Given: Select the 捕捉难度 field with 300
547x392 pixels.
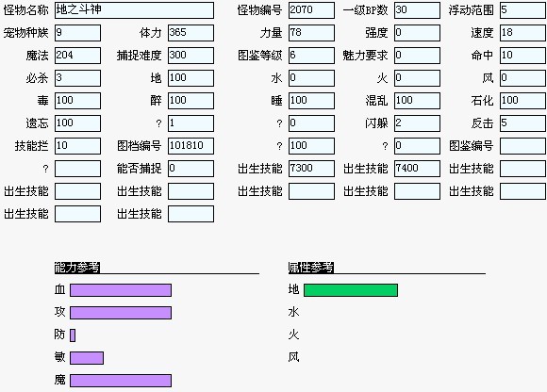Looking at the screenshot, I should pyautogui.click(x=191, y=56).
